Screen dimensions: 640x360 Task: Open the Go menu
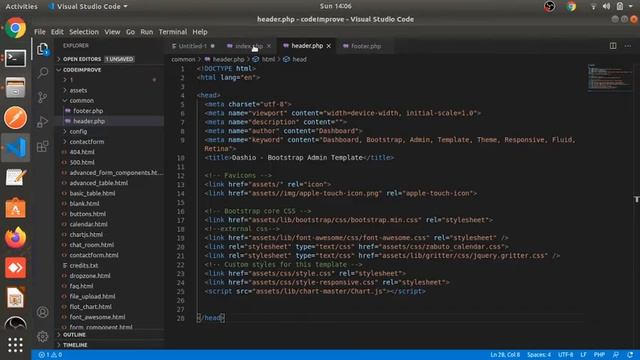(x=130, y=32)
